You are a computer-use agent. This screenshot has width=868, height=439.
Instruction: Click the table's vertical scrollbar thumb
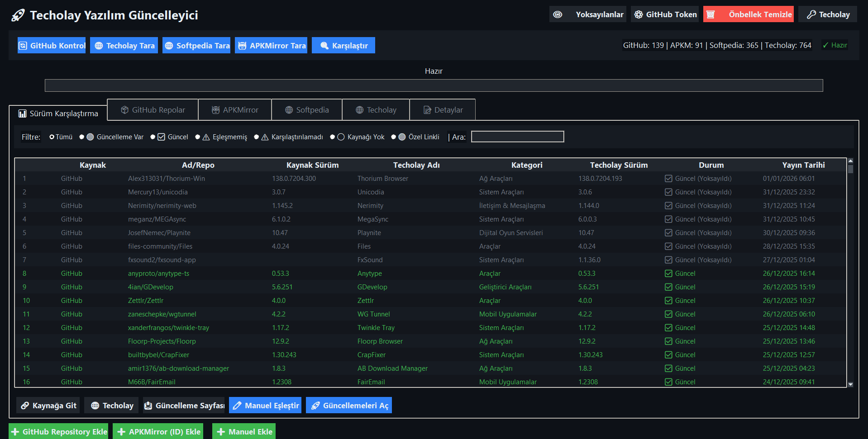pos(850,169)
